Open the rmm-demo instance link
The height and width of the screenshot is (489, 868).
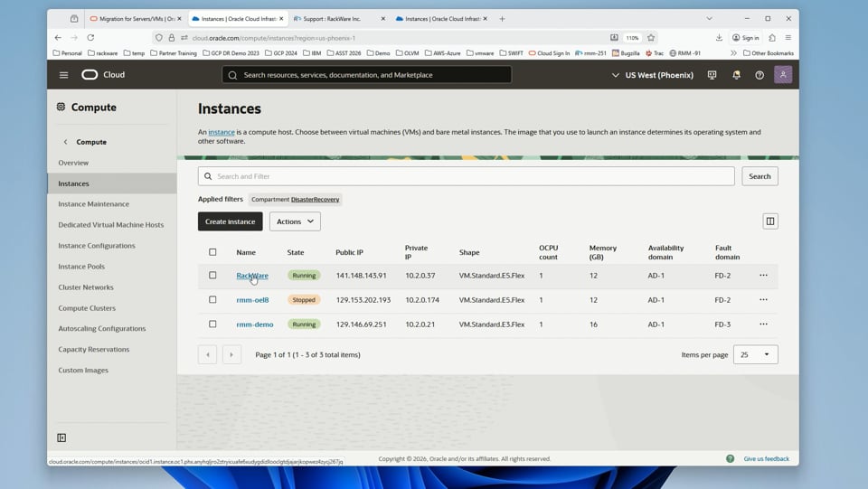255,324
